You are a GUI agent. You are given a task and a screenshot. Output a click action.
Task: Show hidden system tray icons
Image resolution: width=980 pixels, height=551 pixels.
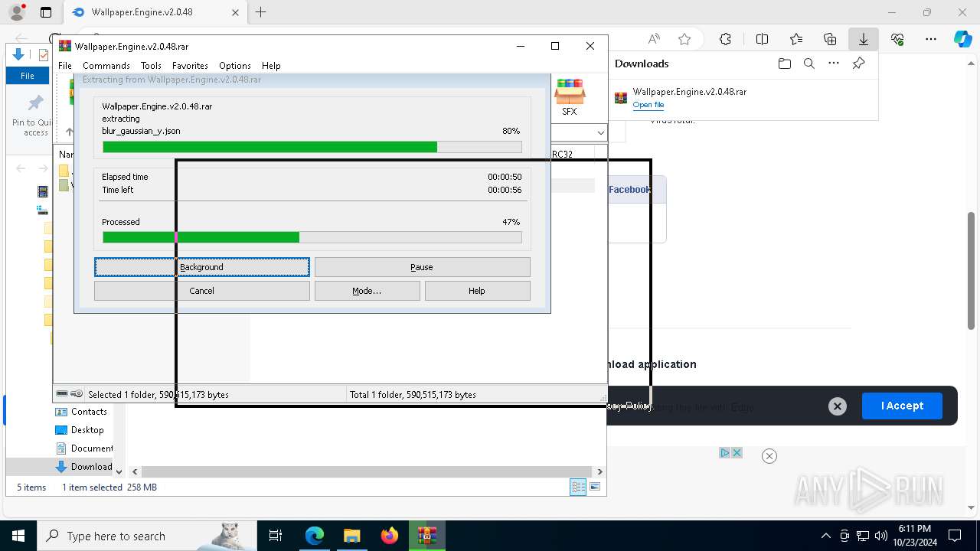825,536
